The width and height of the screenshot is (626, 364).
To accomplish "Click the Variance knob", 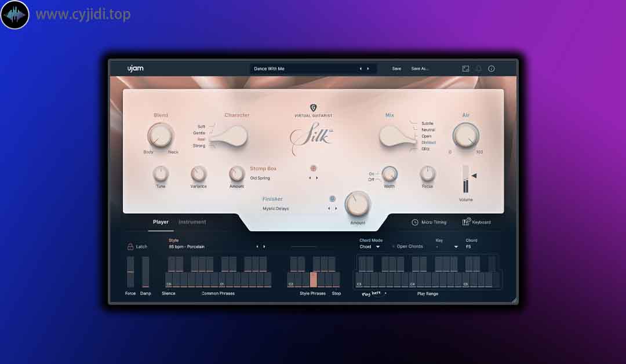I will tap(198, 174).
